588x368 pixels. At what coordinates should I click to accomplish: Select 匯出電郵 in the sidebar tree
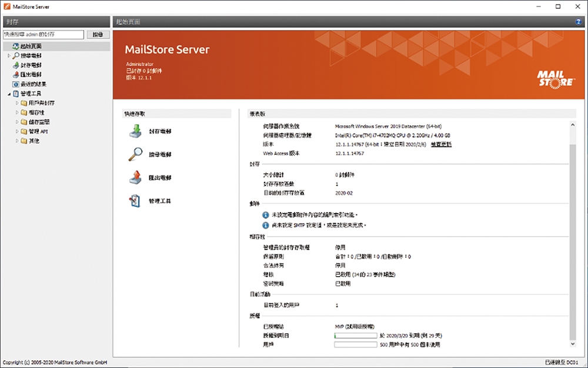(31, 74)
